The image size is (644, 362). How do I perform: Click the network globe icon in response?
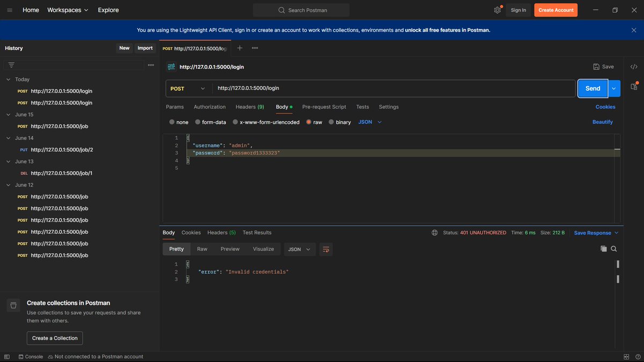(x=435, y=233)
